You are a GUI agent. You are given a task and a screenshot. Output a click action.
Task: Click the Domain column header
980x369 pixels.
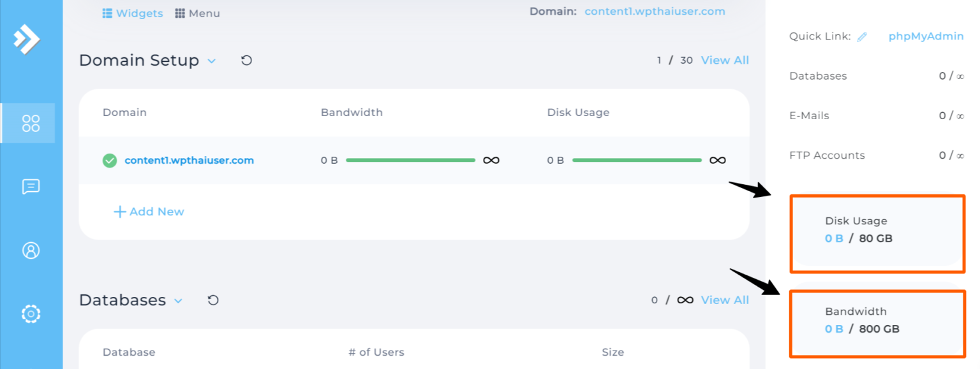click(x=124, y=112)
